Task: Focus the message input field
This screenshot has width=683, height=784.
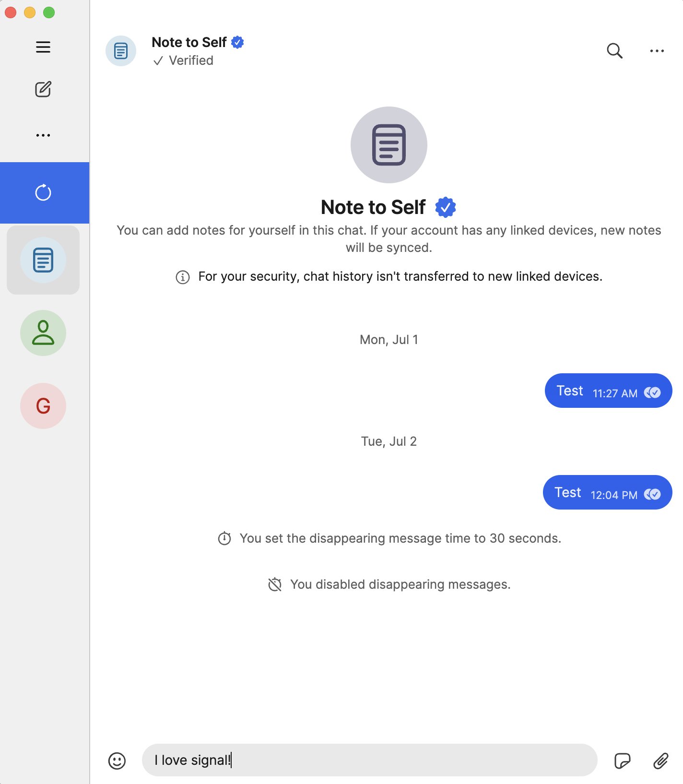Action: point(369,760)
